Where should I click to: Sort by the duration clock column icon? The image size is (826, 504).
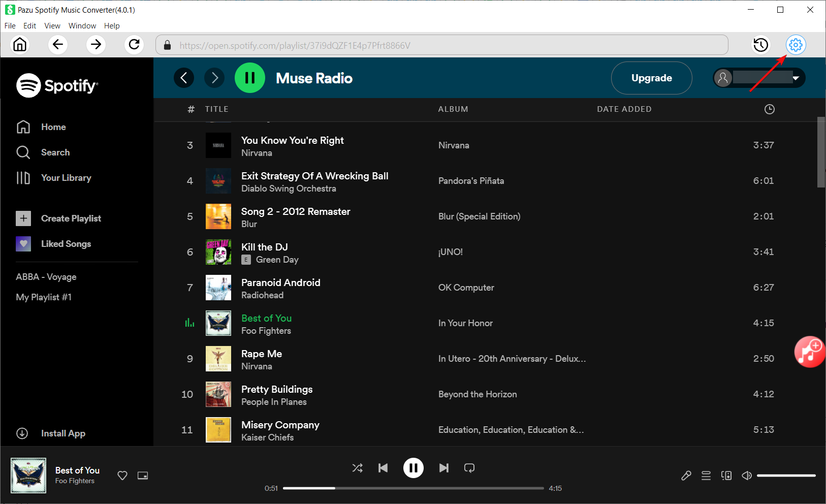pos(770,109)
